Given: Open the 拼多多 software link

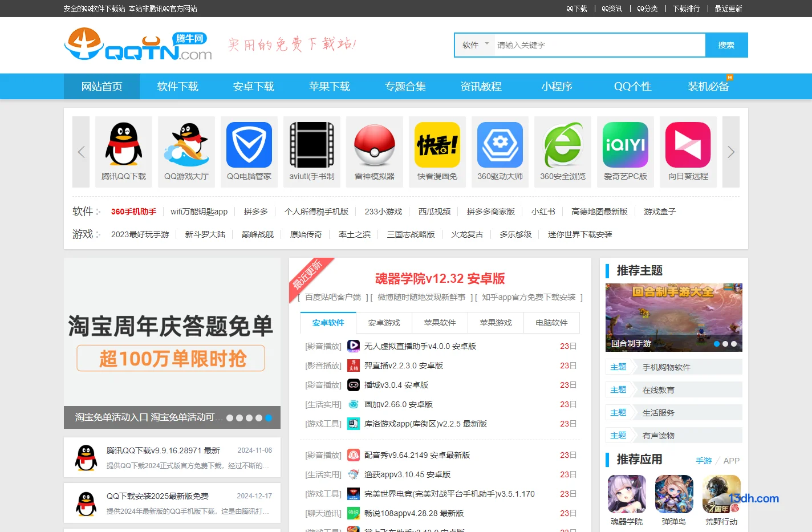Looking at the screenshot, I should (255, 212).
